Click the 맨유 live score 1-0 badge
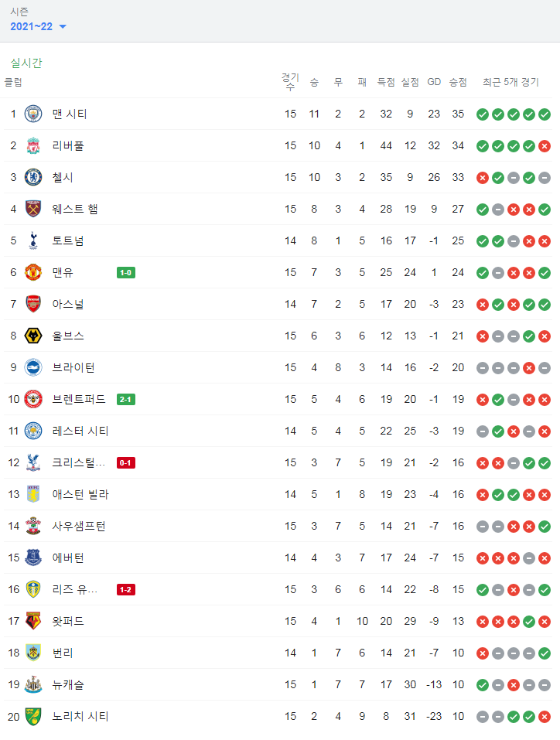Screen dimensions: 560x740 [x=126, y=273]
